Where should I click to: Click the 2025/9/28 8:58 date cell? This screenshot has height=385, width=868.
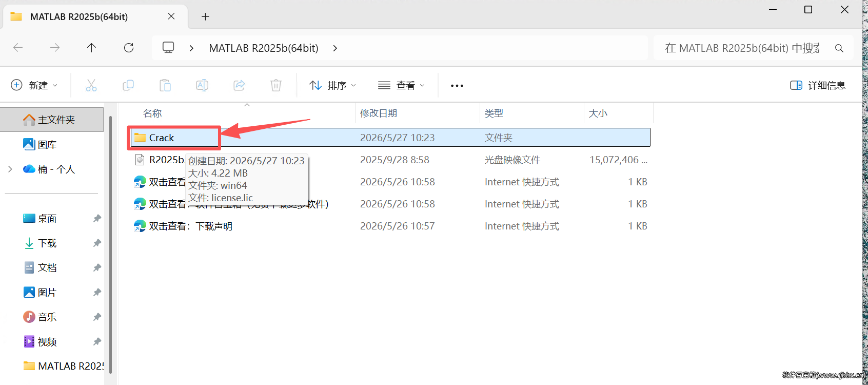click(394, 160)
